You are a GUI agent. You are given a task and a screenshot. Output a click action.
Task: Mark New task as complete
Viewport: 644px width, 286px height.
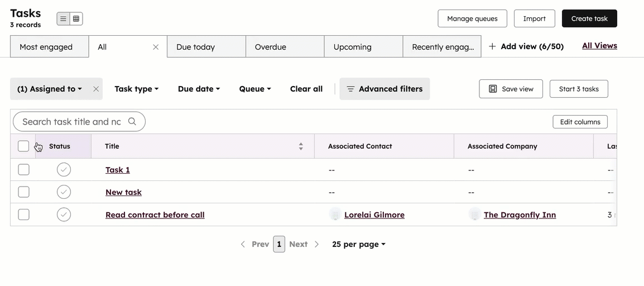pos(64,192)
